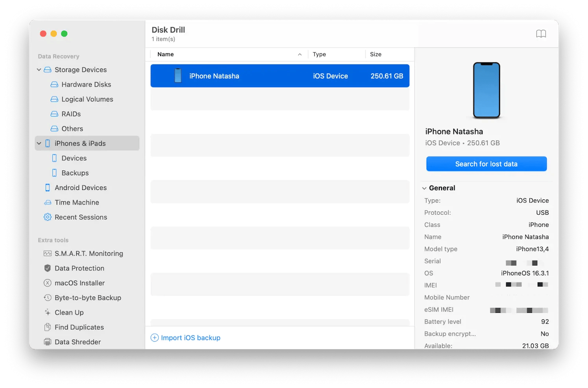This screenshot has height=388, width=588.
Task: Select Android Devices in the sidebar
Action: [x=81, y=188]
